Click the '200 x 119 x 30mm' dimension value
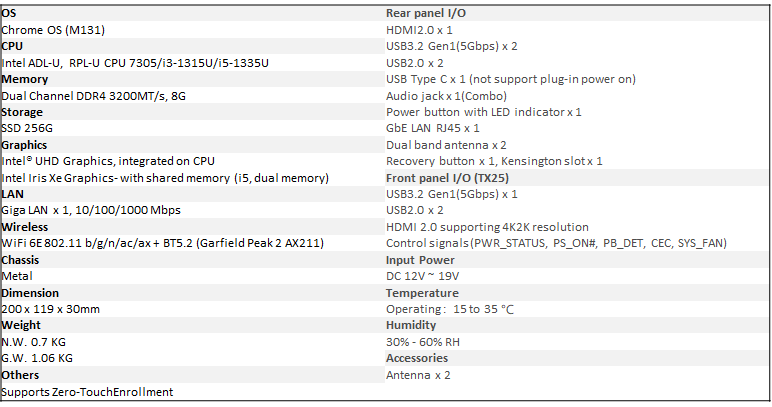The height and width of the screenshot is (407, 772). tap(51, 309)
